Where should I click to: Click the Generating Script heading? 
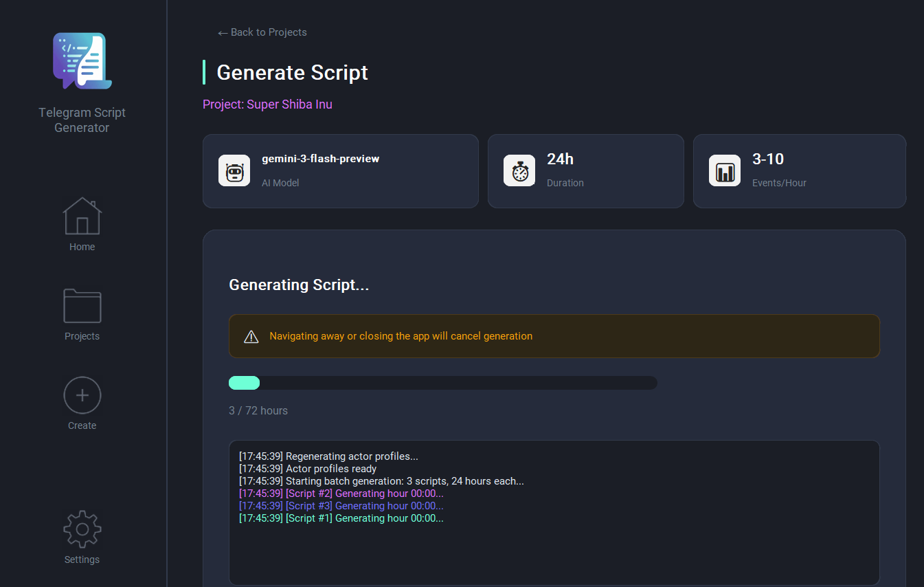pos(298,285)
